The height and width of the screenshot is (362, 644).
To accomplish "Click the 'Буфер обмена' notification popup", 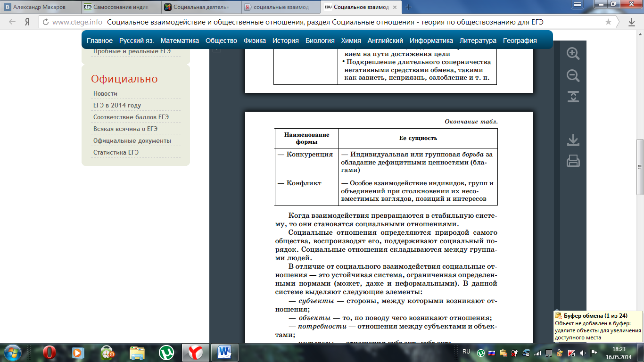I will [x=598, y=326].
